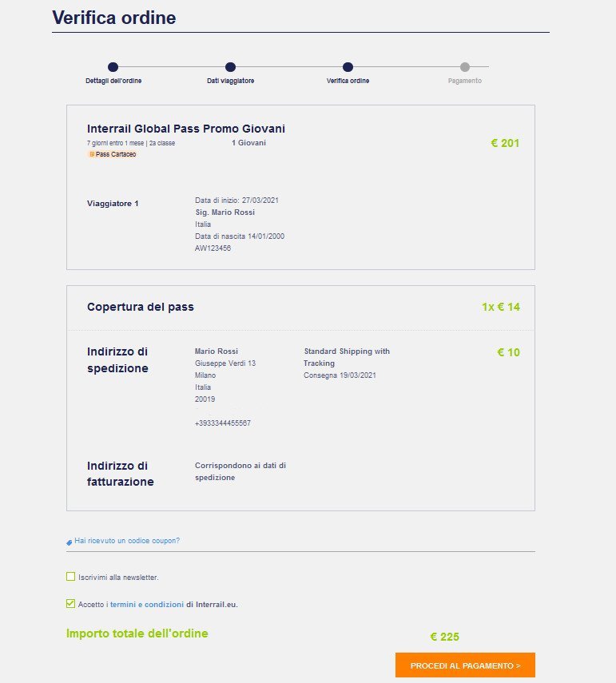Click the Pagamento step label
Viewport: 616px width, 683px height.
[x=465, y=81]
